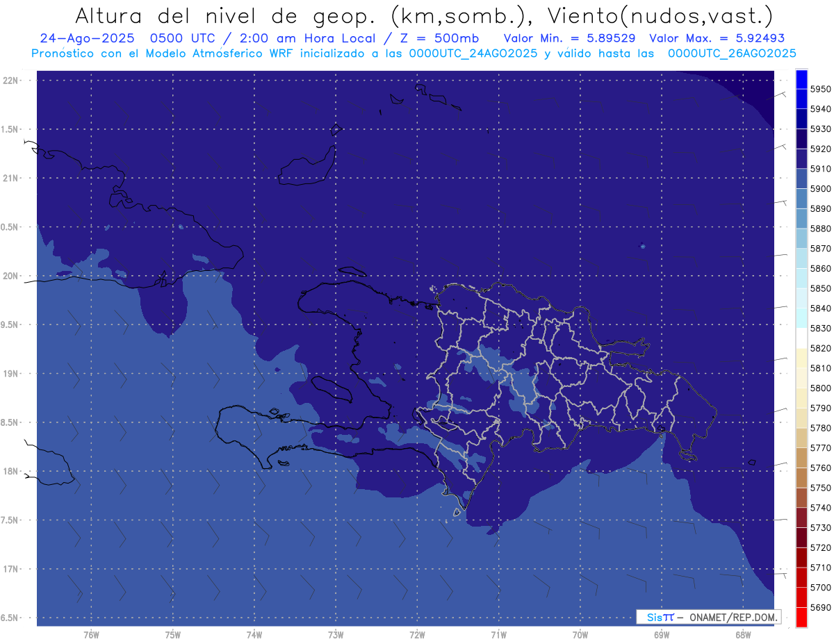Screen dimensions: 834x644
Task: Click the valid-until time '0000UTC_26AGO2025'
Action: 732,53
